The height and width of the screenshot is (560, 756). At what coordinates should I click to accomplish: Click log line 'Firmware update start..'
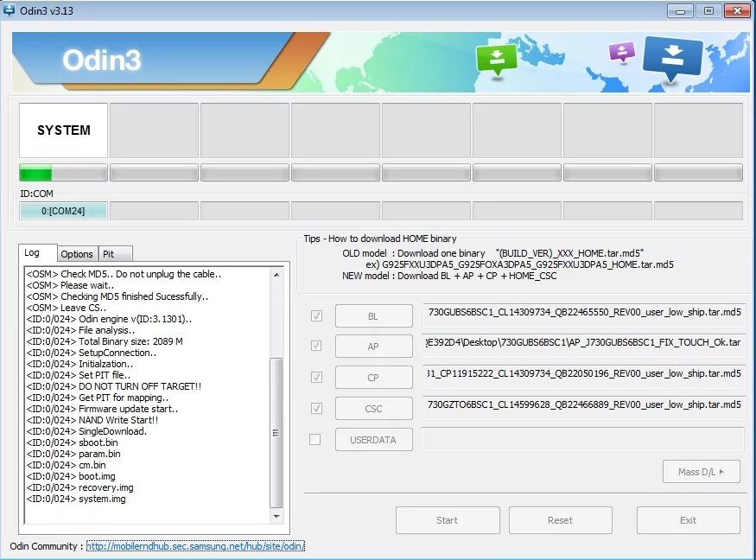[102, 409]
